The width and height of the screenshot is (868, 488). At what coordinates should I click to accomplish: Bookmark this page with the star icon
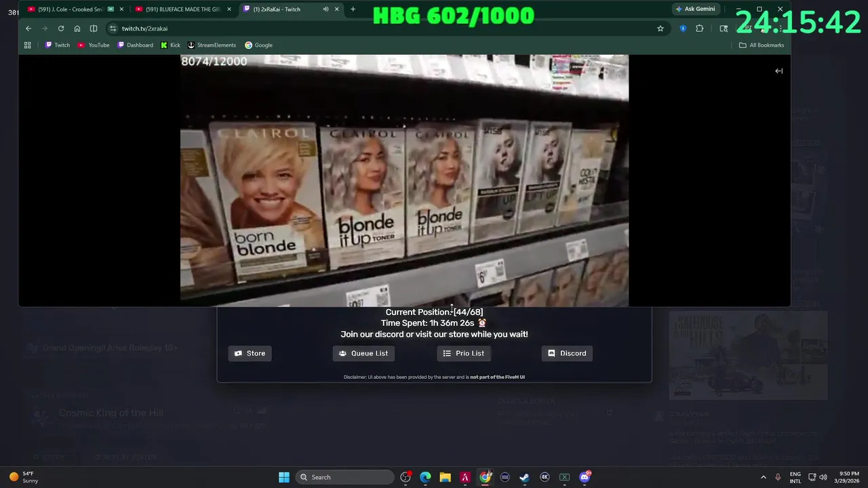[x=660, y=28]
